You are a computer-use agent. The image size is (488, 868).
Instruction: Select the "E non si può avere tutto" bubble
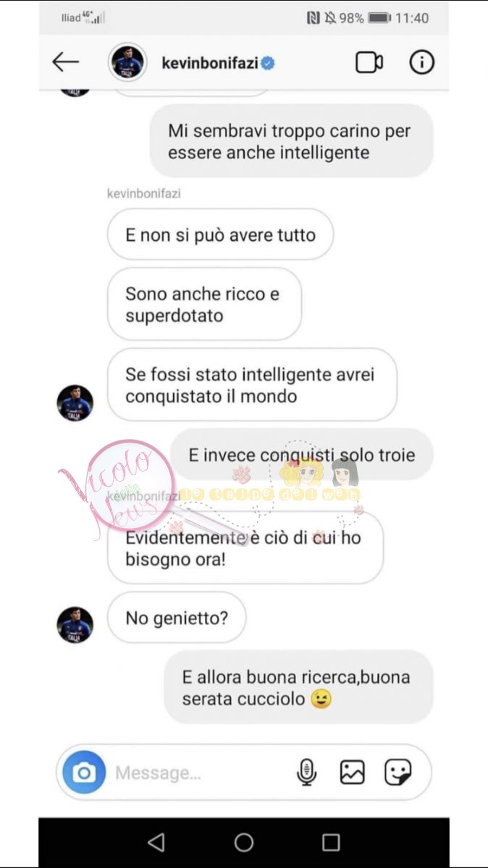[x=220, y=234]
